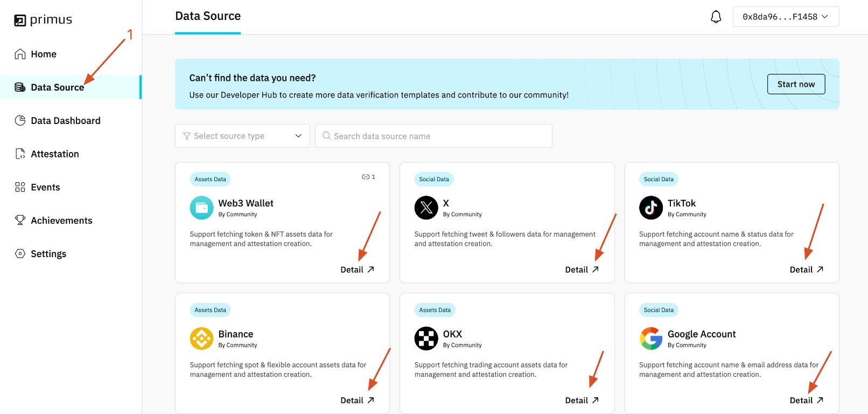Image resolution: width=868 pixels, height=414 pixels.
Task: Click Social Data tag on TikTok card
Action: point(659,179)
